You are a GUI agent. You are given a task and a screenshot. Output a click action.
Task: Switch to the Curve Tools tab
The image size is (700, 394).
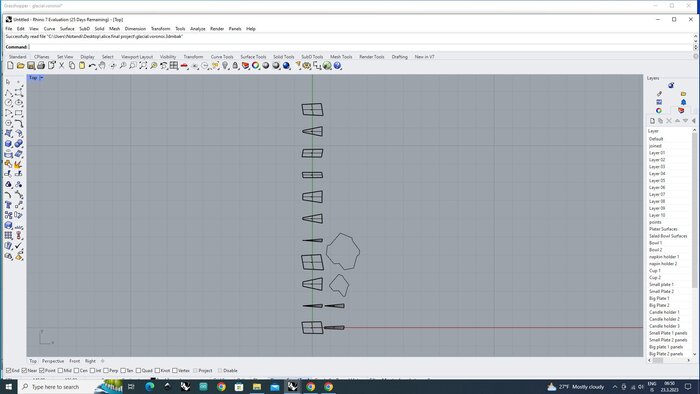(222, 57)
